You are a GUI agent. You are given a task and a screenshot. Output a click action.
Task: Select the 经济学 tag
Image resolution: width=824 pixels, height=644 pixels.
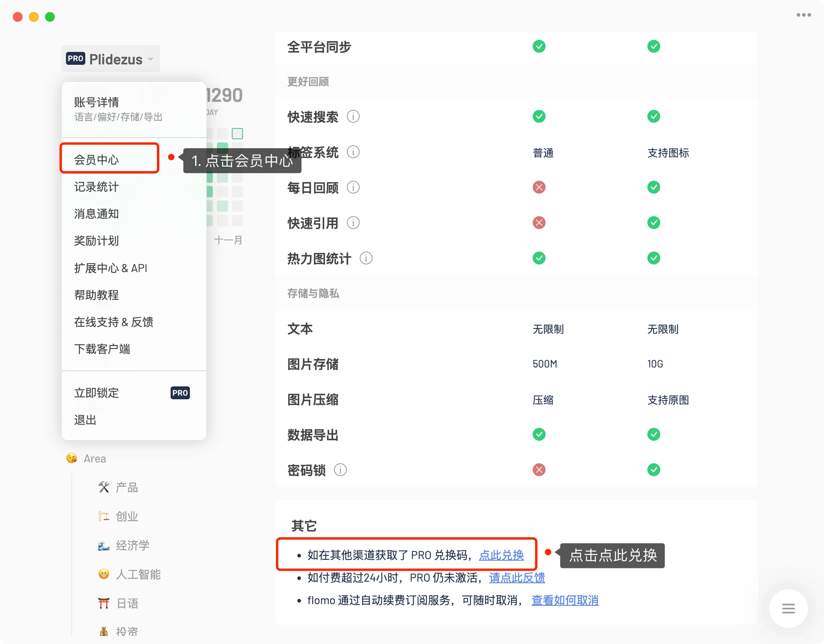(132, 546)
